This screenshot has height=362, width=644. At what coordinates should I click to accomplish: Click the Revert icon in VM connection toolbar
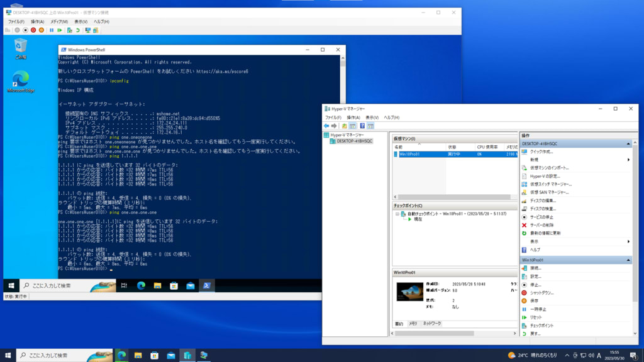click(77, 30)
